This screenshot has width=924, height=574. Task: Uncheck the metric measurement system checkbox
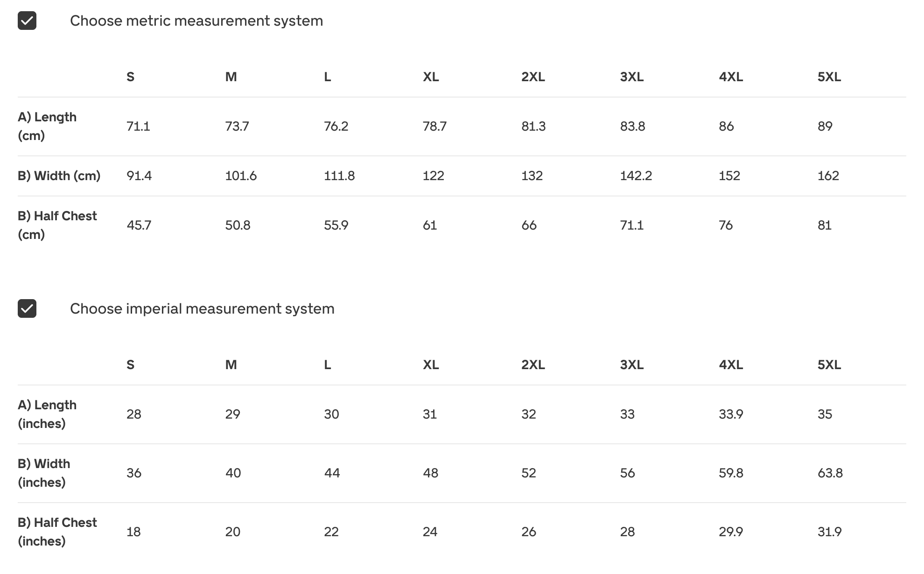(27, 21)
